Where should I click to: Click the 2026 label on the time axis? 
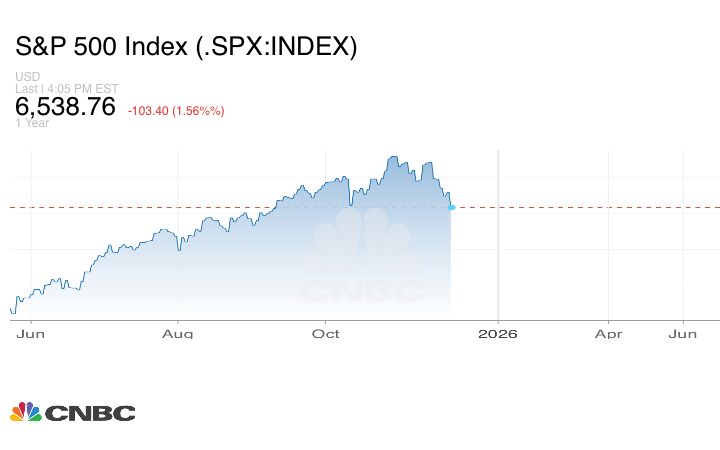click(x=498, y=333)
